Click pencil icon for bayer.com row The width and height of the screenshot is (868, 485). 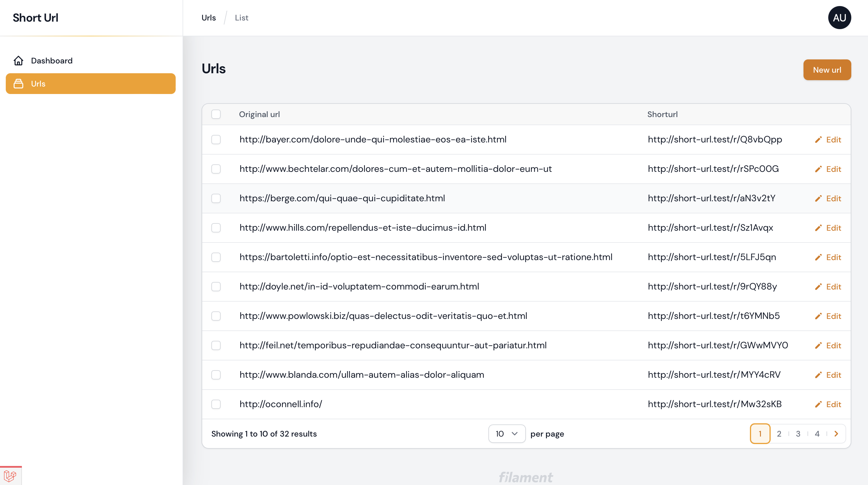point(818,140)
